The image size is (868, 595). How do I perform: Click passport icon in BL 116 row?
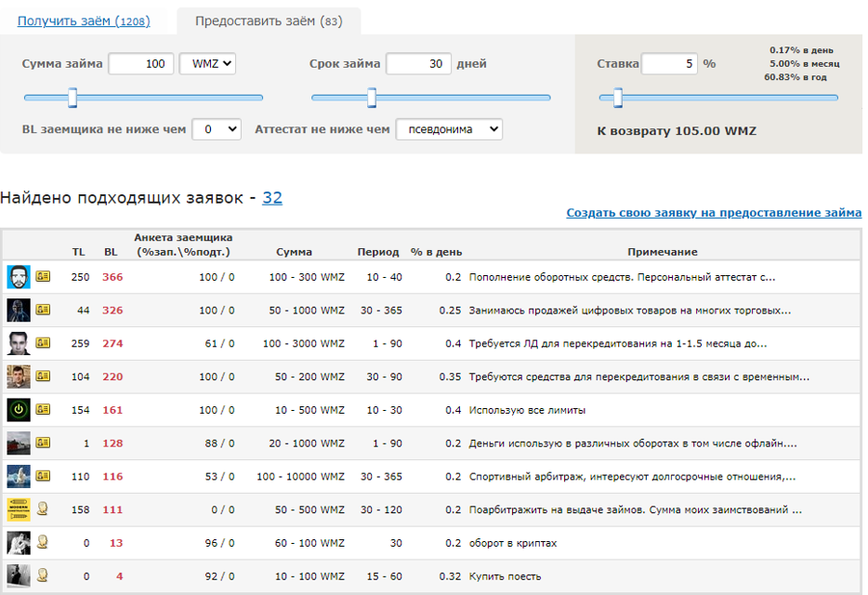coord(43,475)
